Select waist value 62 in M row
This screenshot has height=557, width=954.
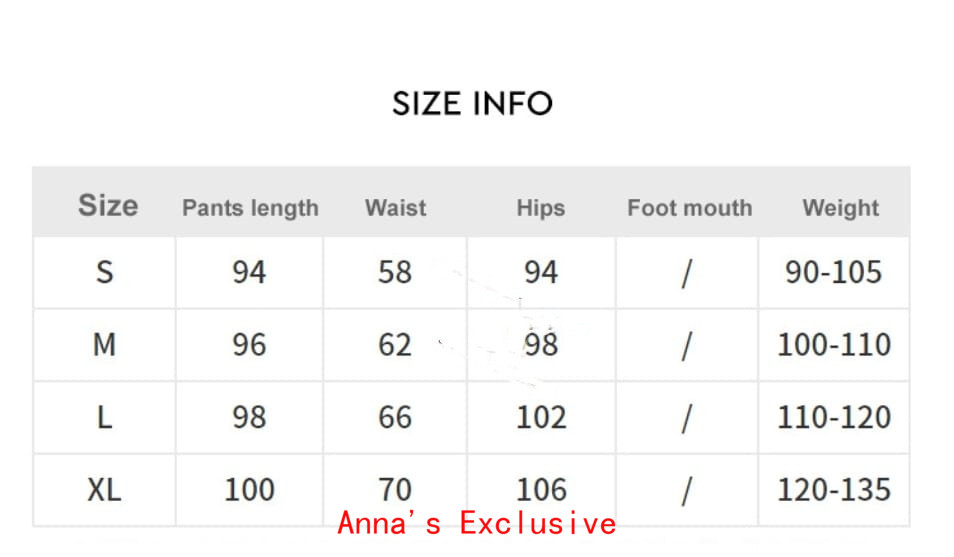(395, 345)
